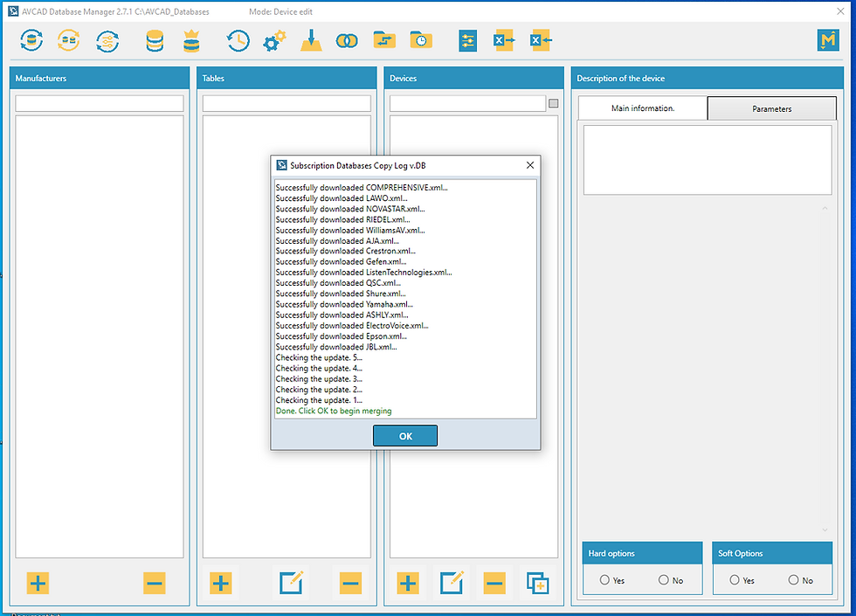Click the add Manufacturer plus button
The width and height of the screenshot is (856, 616).
(37, 583)
